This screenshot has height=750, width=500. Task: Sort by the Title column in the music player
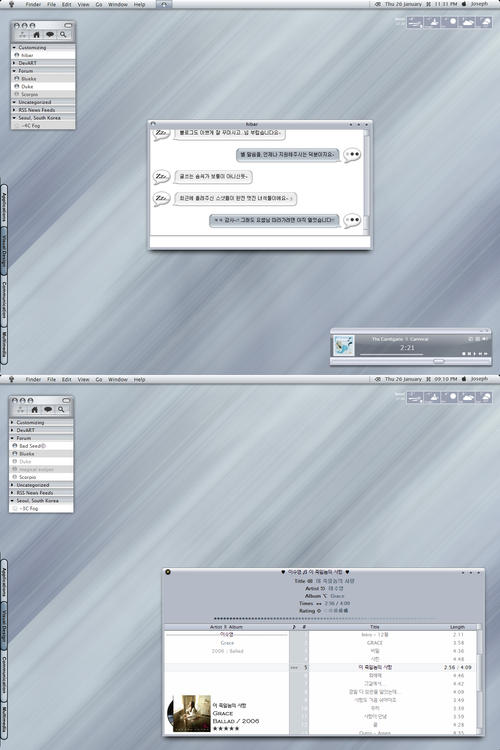[375, 627]
